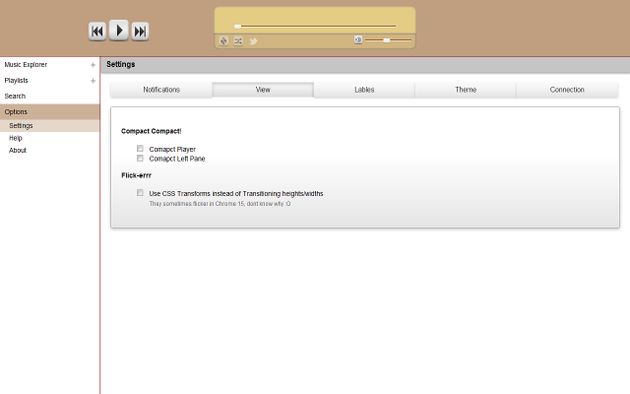Open the Theme settings tab

point(466,90)
